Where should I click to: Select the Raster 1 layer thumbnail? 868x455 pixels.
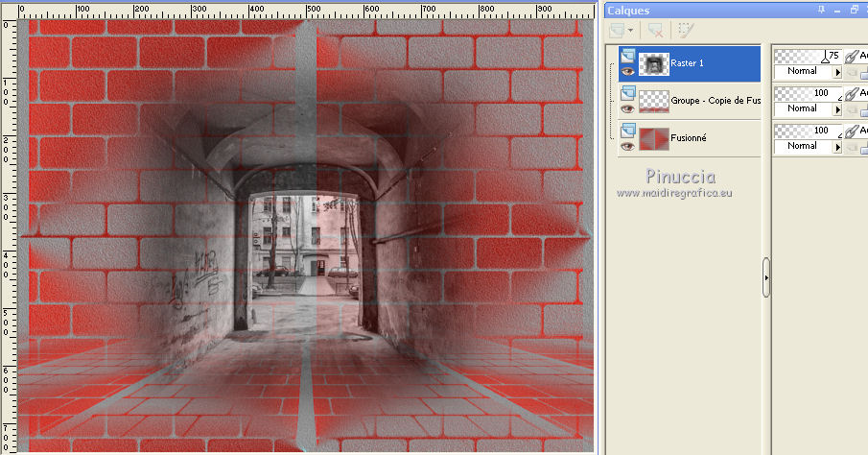coord(654,63)
